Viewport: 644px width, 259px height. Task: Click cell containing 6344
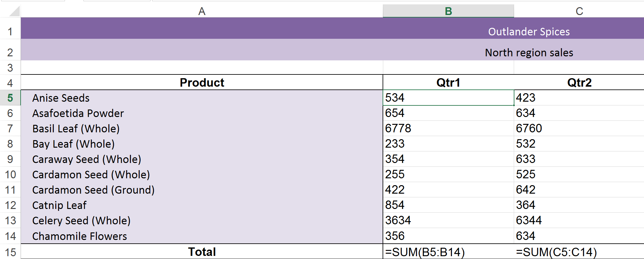579,221
